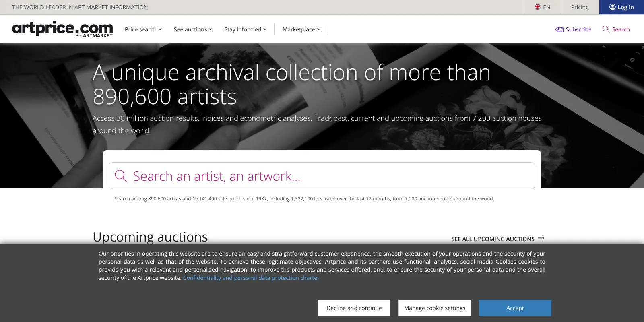The width and height of the screenshot is (644, 322).
Task: Expand the See auctions dropdown menu
Action: click(193, 29)
